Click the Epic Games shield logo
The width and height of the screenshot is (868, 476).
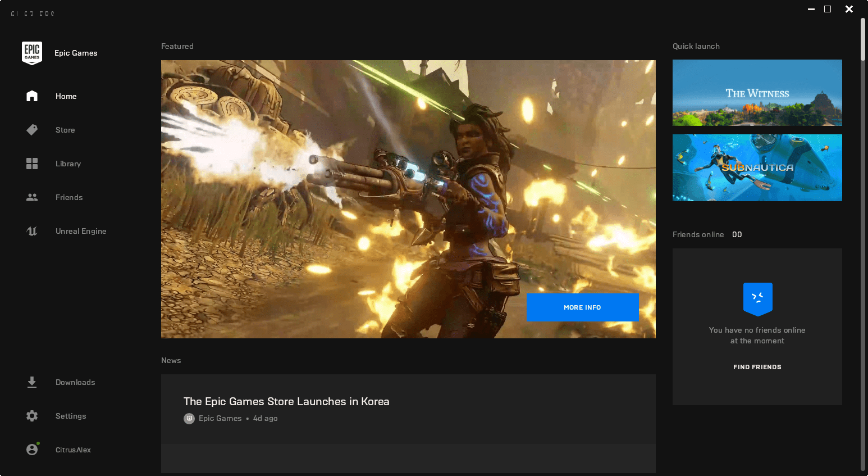[x=32, y=53]
